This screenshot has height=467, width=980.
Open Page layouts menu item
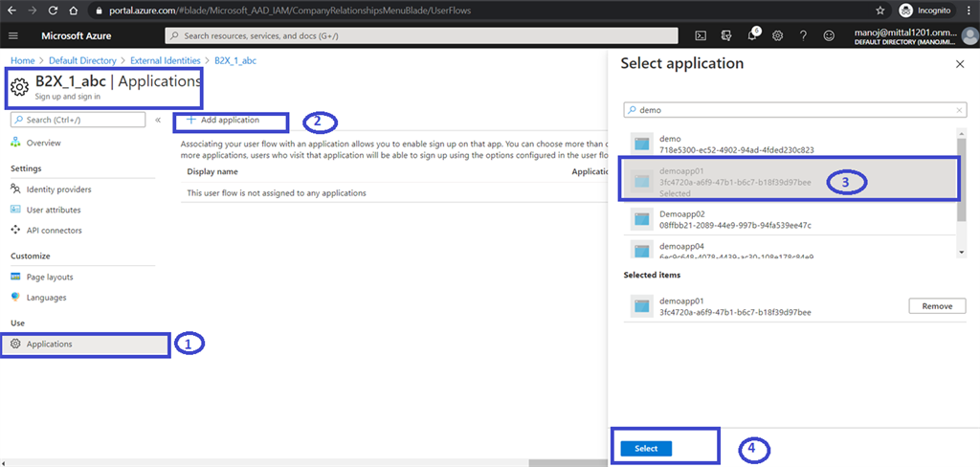point(50,277)
